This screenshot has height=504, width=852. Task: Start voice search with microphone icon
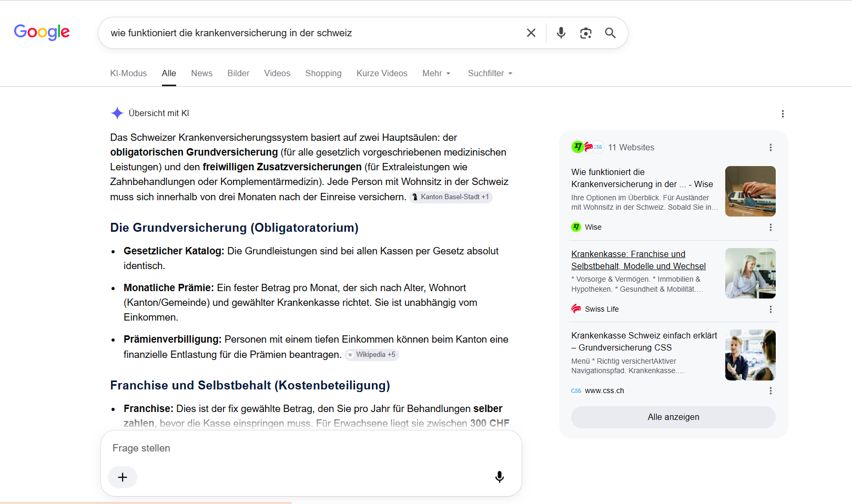tap(561, 33)
